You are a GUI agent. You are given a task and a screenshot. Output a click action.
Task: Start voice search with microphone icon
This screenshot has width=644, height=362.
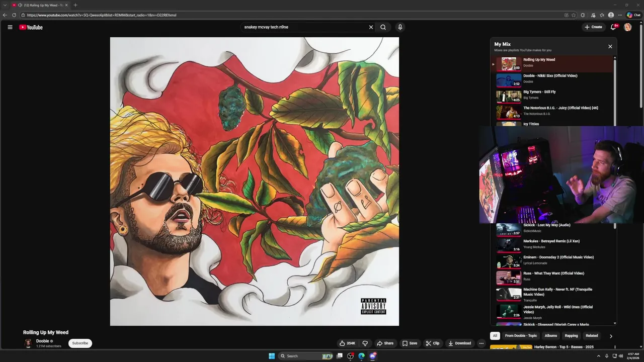pyautogui.click(x=400, y=27)
